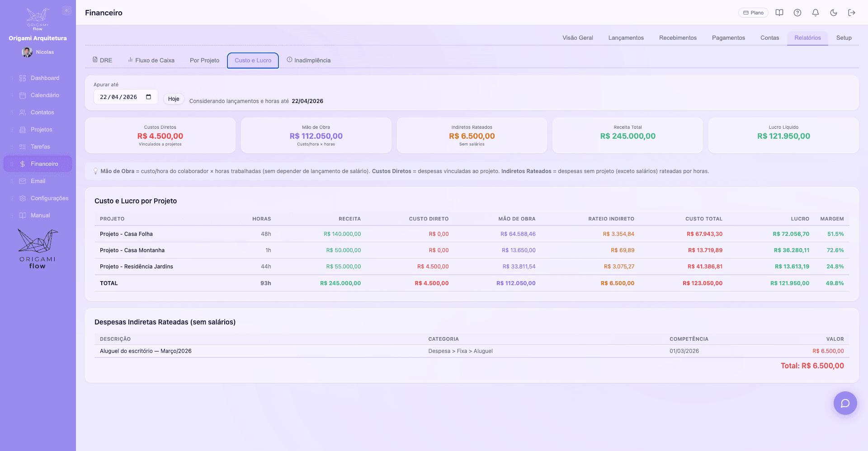
Task: Click Casa Montanha margin 72.6%
Action: 835,250
